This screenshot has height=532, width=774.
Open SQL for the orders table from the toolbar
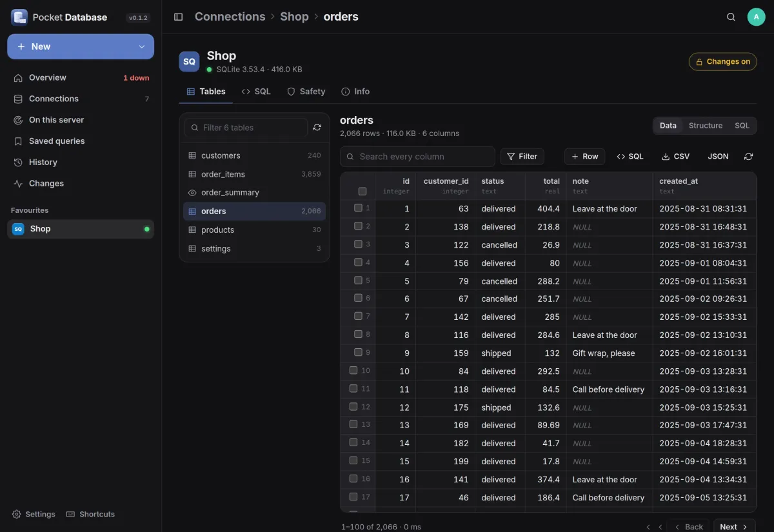630,157
